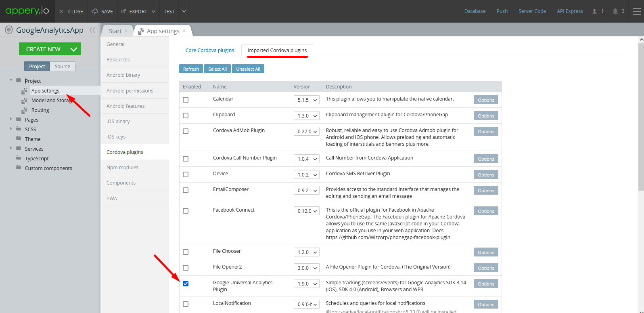The height and width of the screenshot is (313, 644).
Task: Open the TEST dropdown arrow
Action: pos(184,11)
